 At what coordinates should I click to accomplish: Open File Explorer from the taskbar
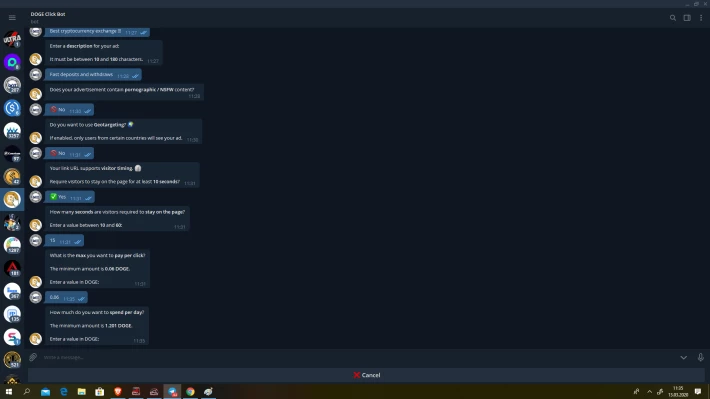(82, 392)
